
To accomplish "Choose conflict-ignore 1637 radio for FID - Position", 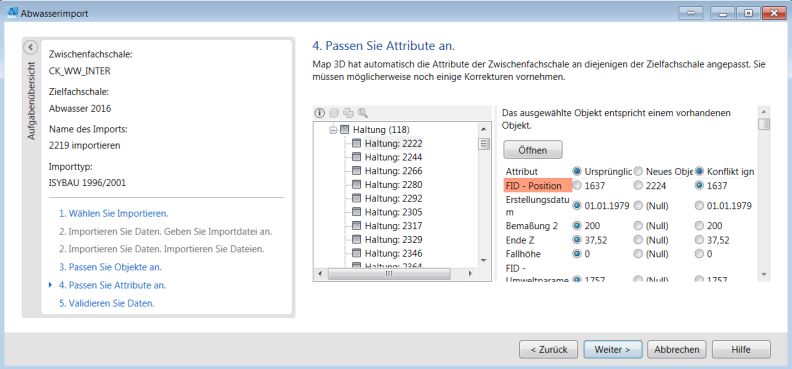I will pos(700,185).
